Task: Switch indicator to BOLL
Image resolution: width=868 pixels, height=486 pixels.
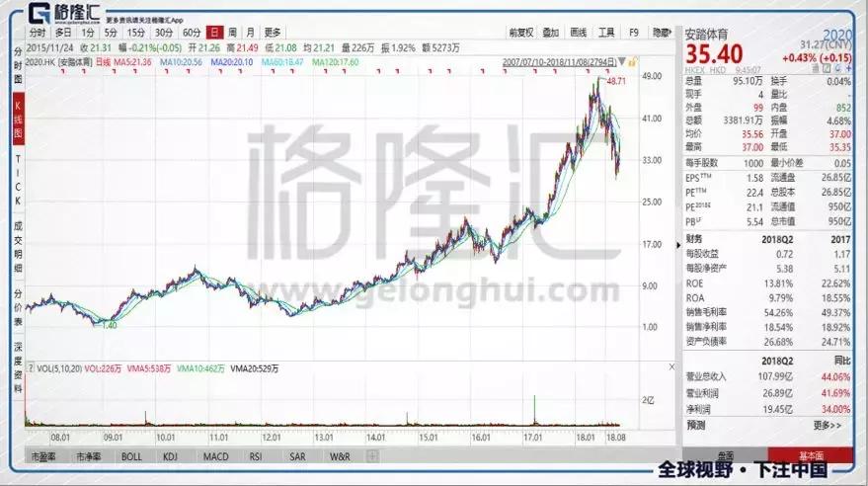Action: click(131, 456)
